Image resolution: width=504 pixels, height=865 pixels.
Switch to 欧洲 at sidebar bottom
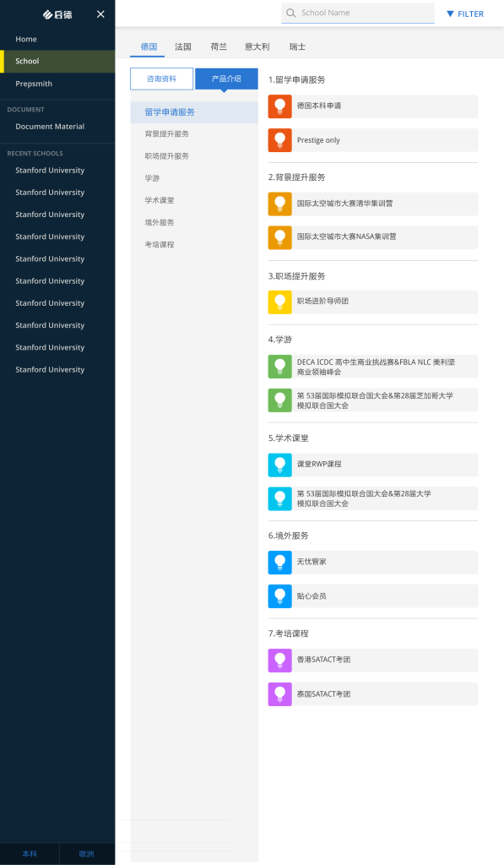[87, 854]
